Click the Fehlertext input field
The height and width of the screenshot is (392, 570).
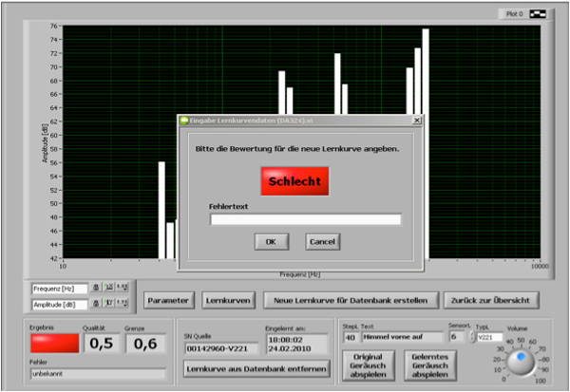pos(305,219)
